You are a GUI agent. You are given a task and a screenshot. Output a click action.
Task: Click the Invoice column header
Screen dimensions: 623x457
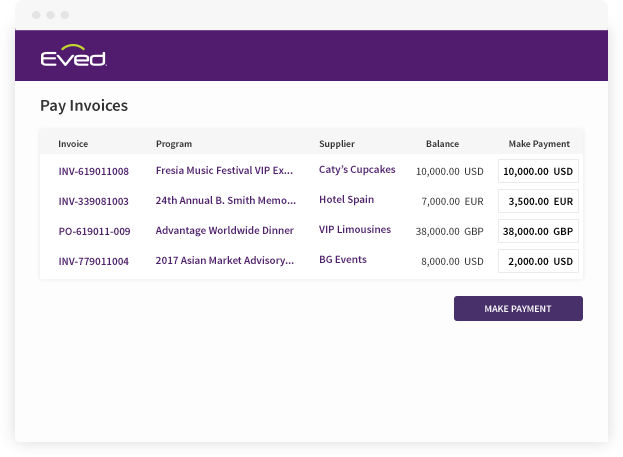(73, 144)
